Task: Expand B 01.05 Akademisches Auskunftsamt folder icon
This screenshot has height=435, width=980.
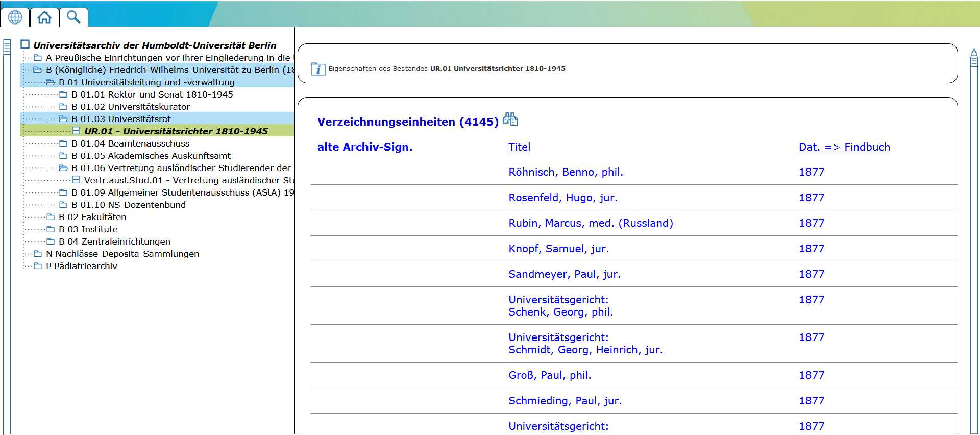Action: [x=63, y=156]
